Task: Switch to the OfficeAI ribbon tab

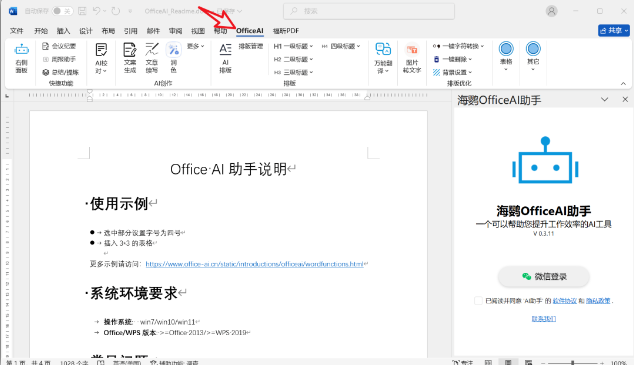Action: tap(249, 31)
